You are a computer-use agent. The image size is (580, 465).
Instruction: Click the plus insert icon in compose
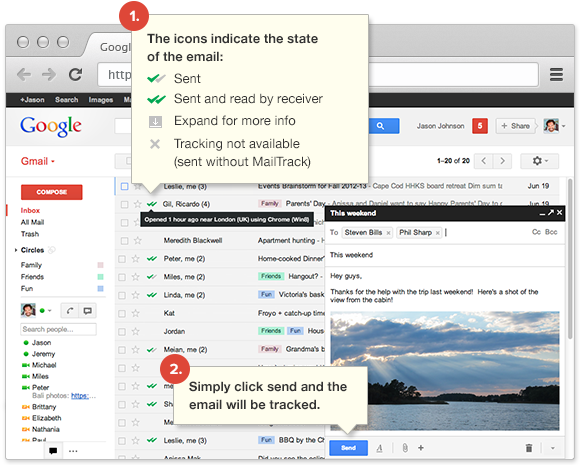coord(421,448)
